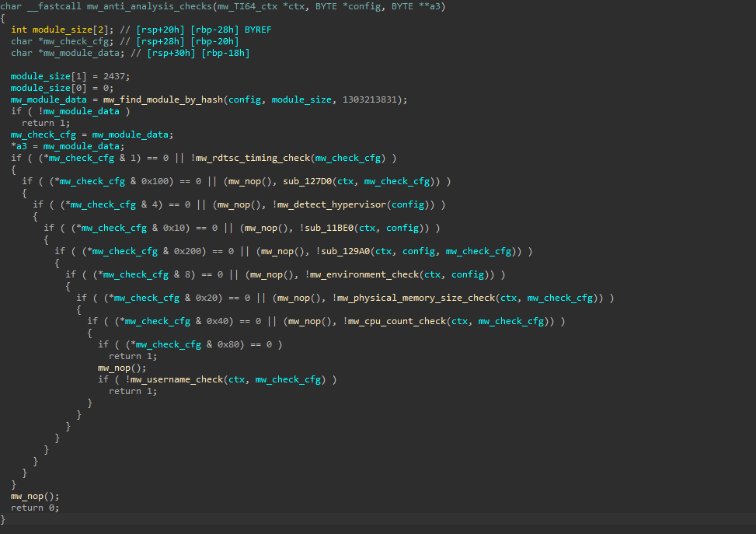Image resolution: width=756 pixels, height=534 pixels.
Task: Open the sub_129A0 function reference
Action: (x=346, y=251)
